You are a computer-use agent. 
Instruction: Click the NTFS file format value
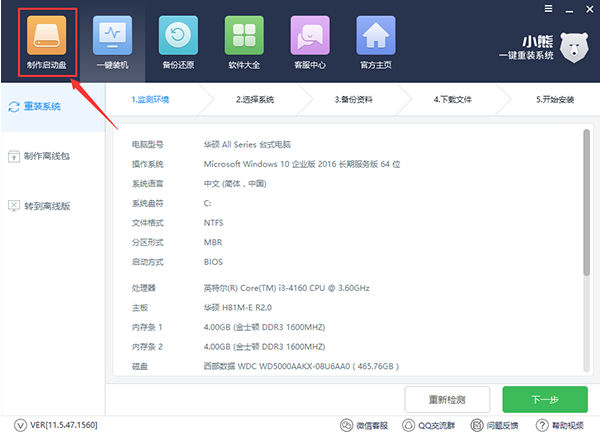[x=214, y=223]
